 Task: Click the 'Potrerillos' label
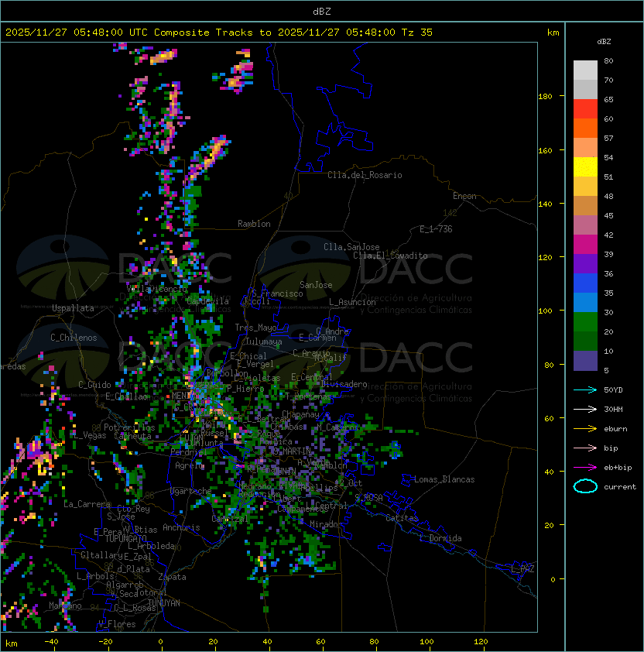click(129, 427)
